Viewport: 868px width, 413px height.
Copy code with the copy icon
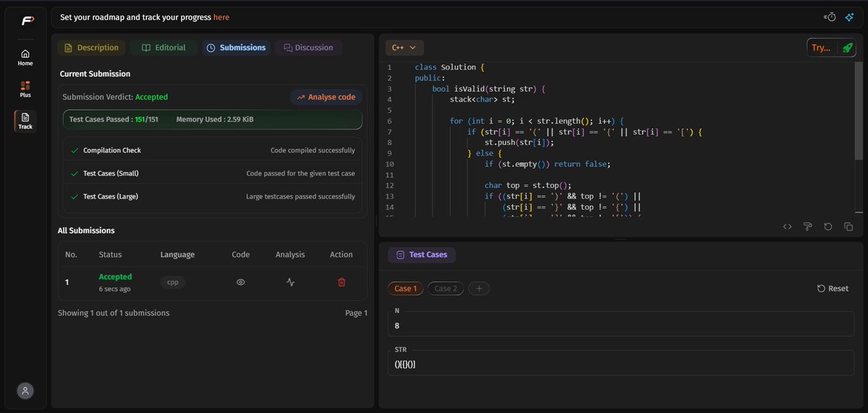(848, 226)
